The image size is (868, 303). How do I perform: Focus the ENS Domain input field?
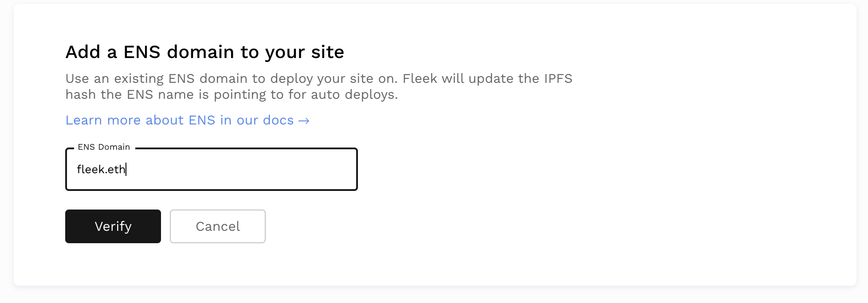click(211, 170)
